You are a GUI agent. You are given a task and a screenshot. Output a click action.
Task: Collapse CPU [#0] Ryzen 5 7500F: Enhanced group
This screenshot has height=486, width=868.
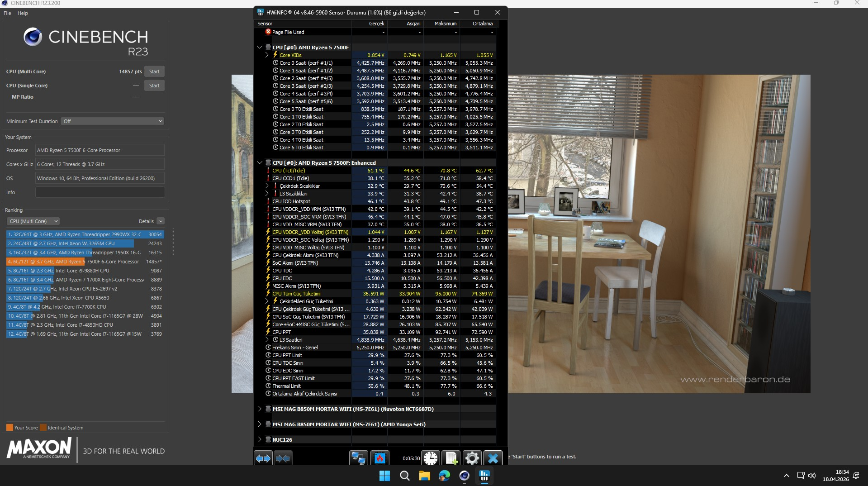point(260,162)
